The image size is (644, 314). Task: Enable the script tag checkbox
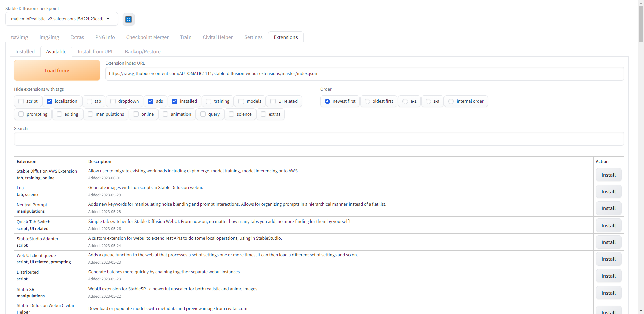[x=21, y=101]
